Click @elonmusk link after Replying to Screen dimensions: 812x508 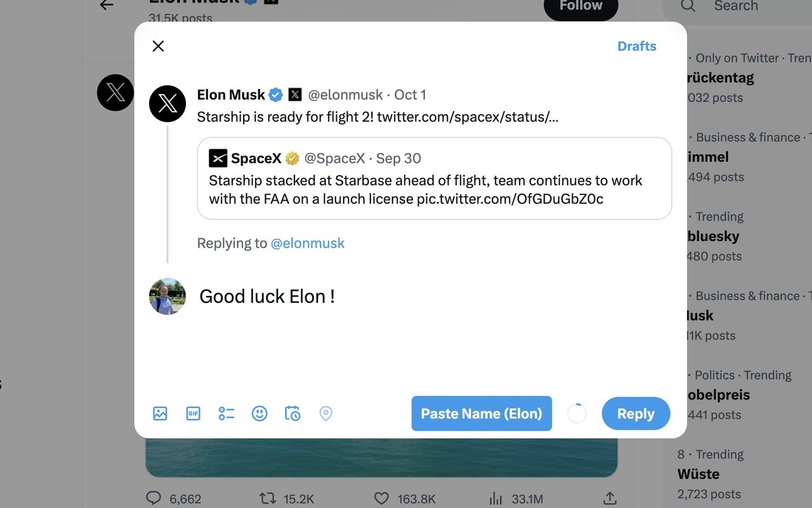click(308, 243)
